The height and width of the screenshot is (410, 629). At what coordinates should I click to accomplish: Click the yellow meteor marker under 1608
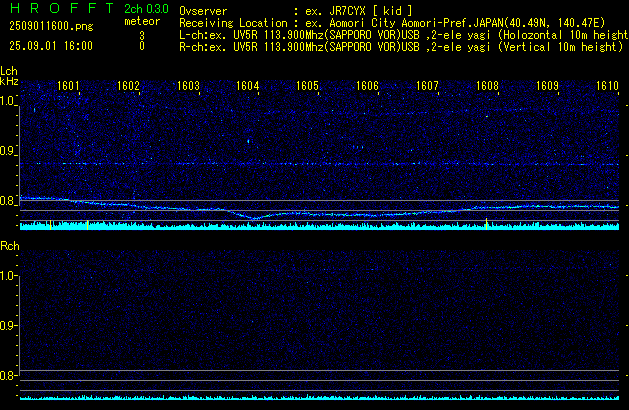pyautogui.click(x=487, y=224)
